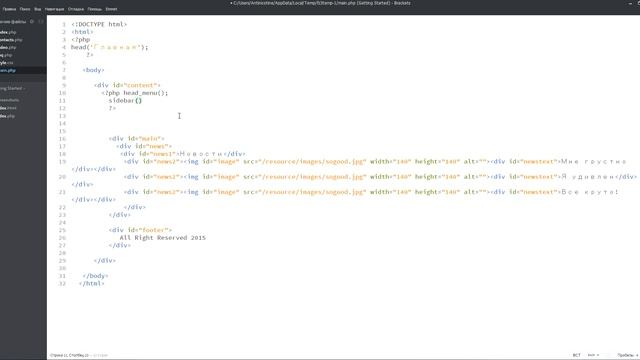Minimize the Brackets window
Screen dimensions: 640x360
pos(630,3)
